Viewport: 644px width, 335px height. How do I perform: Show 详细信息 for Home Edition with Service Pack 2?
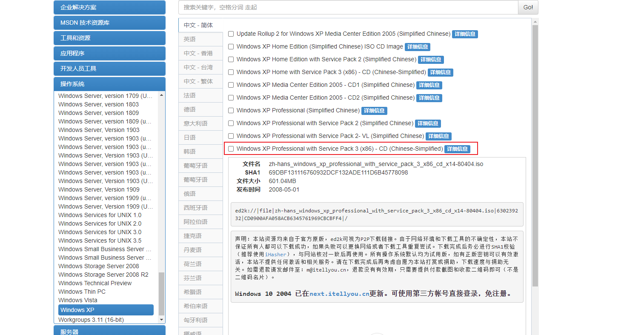coord(431,60)
